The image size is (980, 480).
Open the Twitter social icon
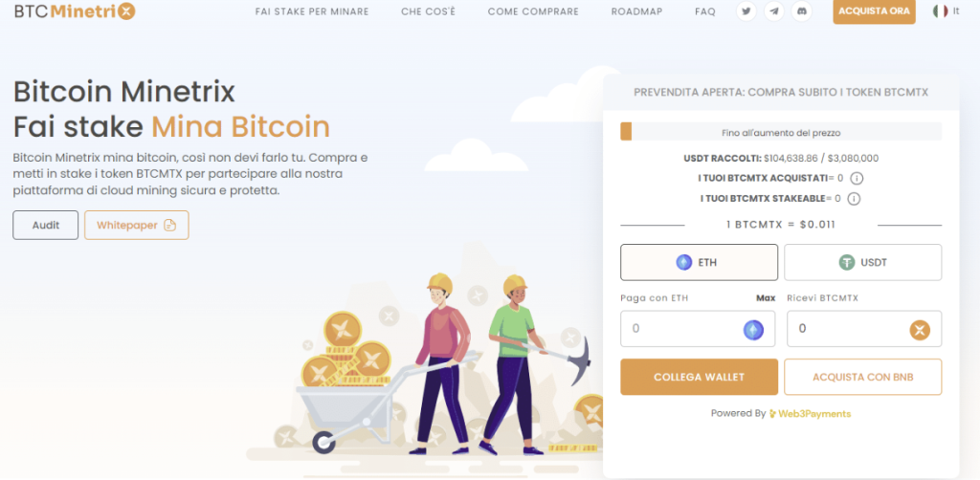[x=746, y=11]
